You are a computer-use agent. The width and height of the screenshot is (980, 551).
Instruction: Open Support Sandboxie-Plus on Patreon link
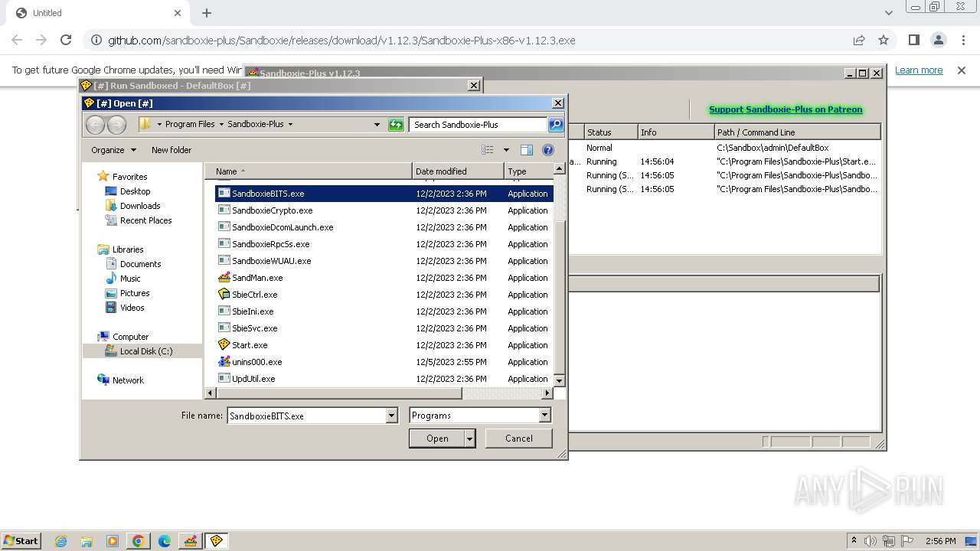click(786, 109)
